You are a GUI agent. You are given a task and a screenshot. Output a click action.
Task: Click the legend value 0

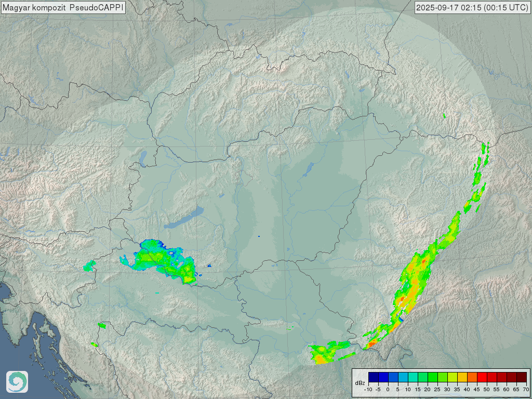[x=388, y=390]
